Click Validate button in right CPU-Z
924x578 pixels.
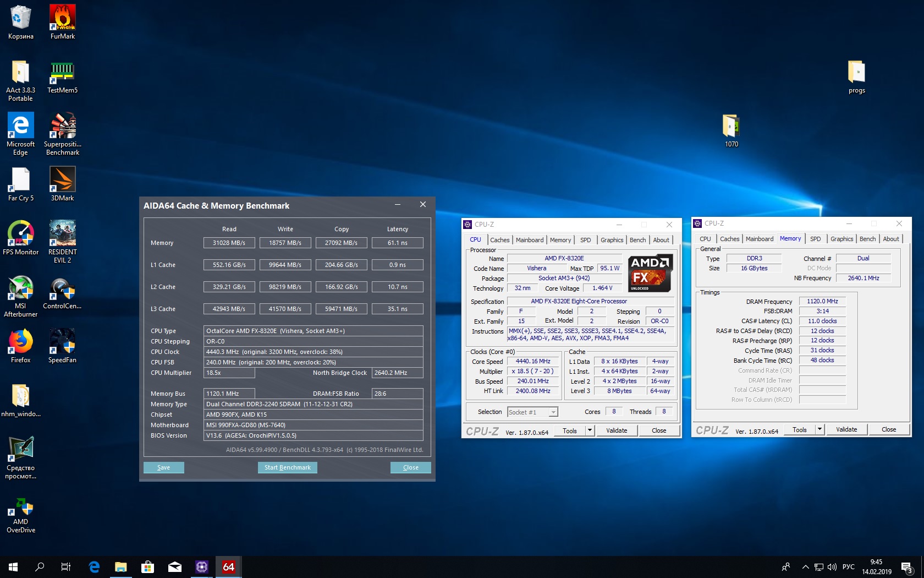[x=846, y=429]
